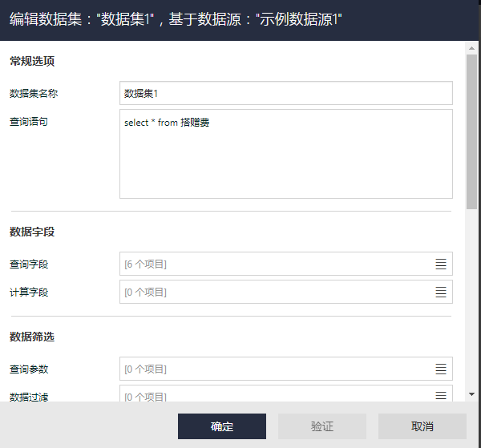Click the vertical scrollbar thumb
Image resolution: width=481 pixels, height=448 pixels.
tap(472, 128)
